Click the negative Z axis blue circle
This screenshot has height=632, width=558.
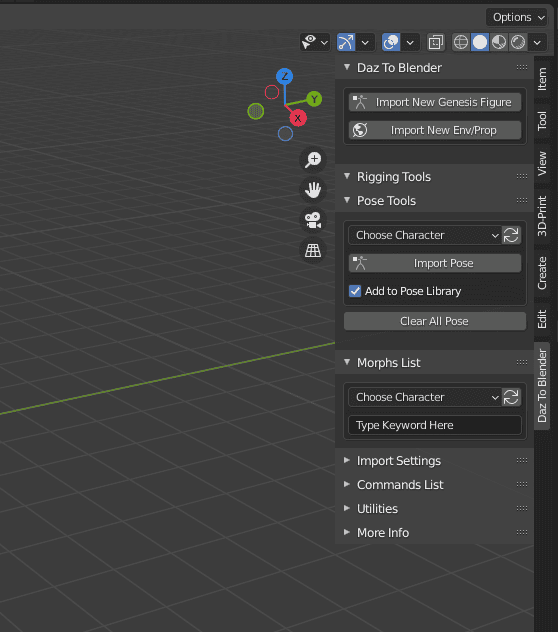pyautogui.click(x=285, y=133)
